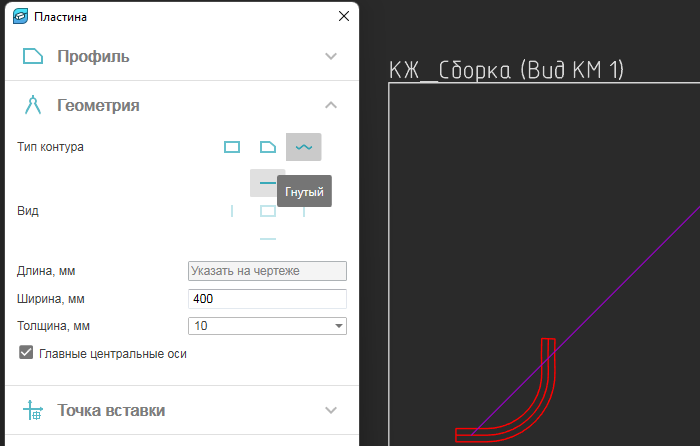The image size is (700, 446).
Task: Click the Профиль section icon
Action: [33, 56]
